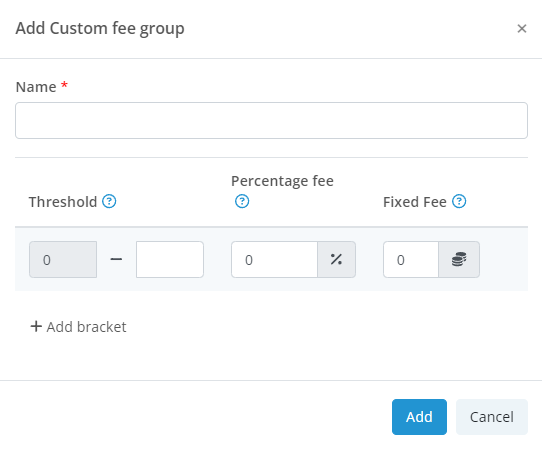Cancel the fee group creation
542x449 pixels.
click(492, 417)
